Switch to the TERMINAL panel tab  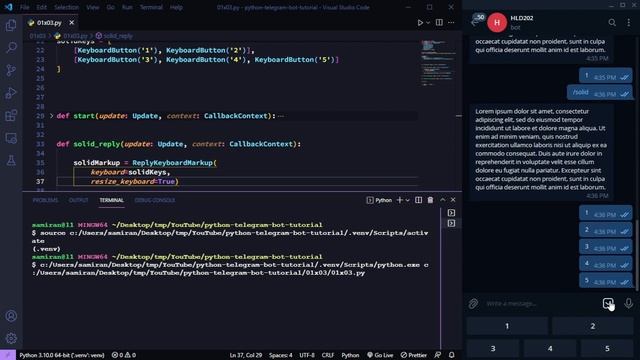point(111,200)
